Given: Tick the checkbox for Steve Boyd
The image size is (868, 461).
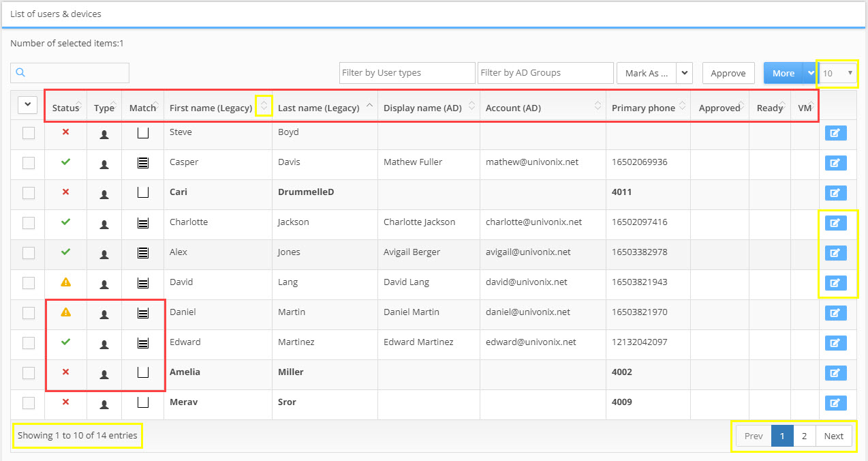Looking at the screenshot, I should [x=29, y=133].
